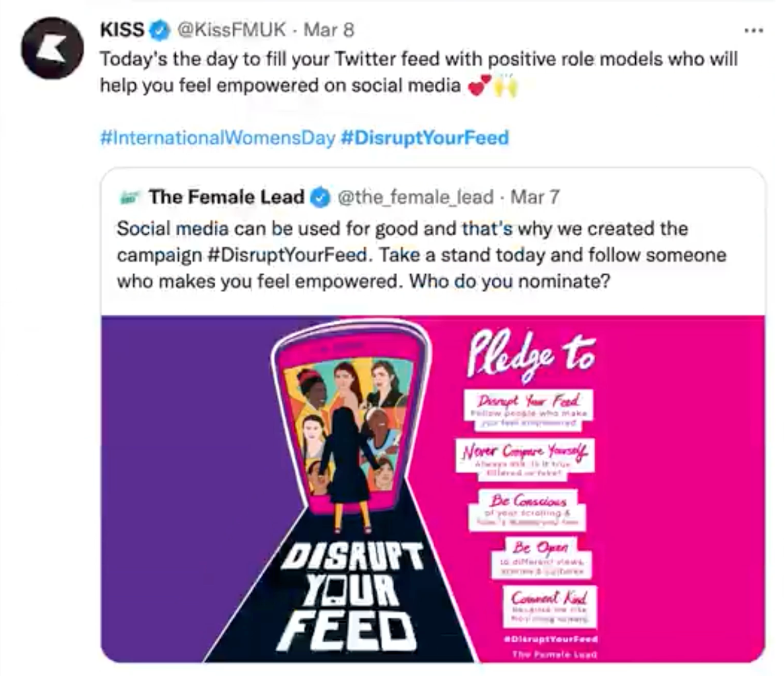Screen dimensions: 784x676
Task: Click the KISS account name
Action: click(x=122, y=30)
